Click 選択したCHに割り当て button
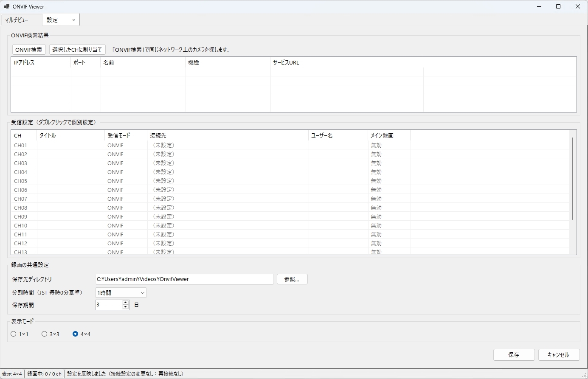The width and height of the screenshot is (588, 379). 77,50
